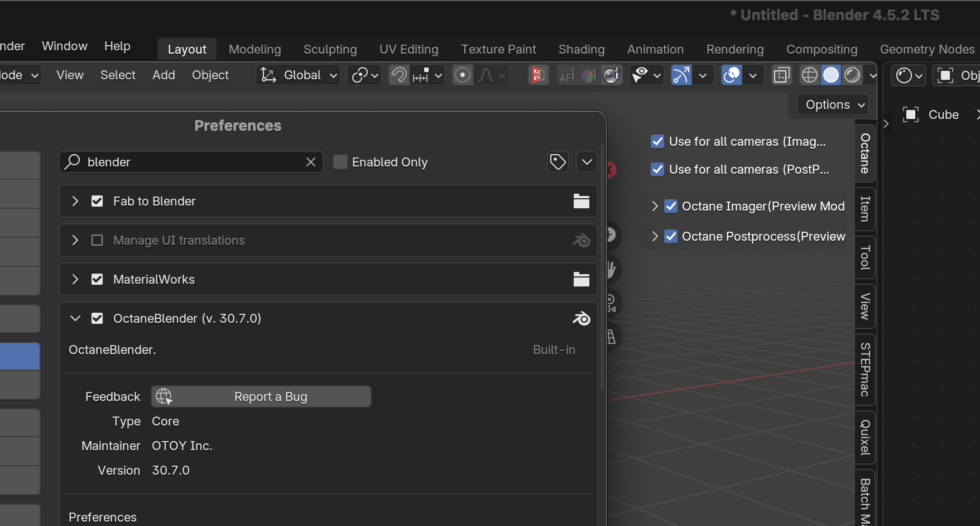Viewport: 980px width, 526px height.
Task: Click the folder icon on Fab to Blender row
Action: tap(582, 201)
